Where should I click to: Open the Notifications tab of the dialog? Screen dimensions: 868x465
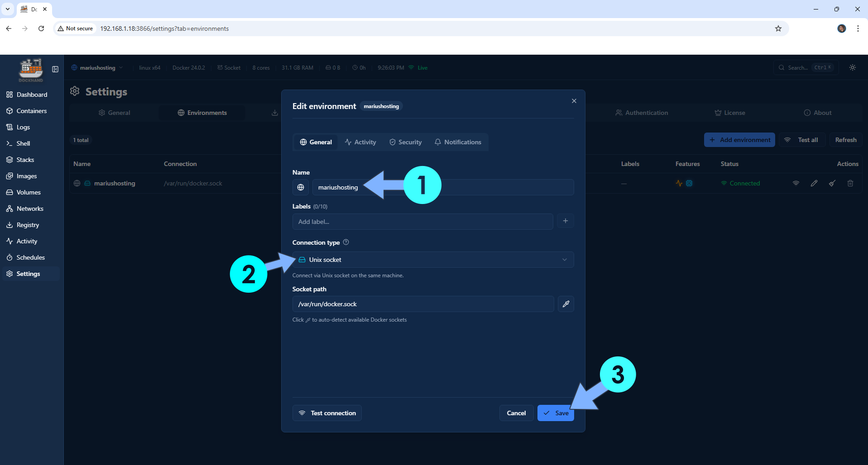[x=458, y=142]
